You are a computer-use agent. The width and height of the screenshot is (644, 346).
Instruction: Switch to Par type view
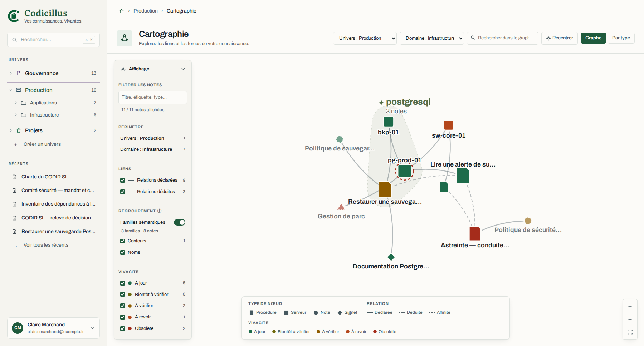click(x=621, y=38)
